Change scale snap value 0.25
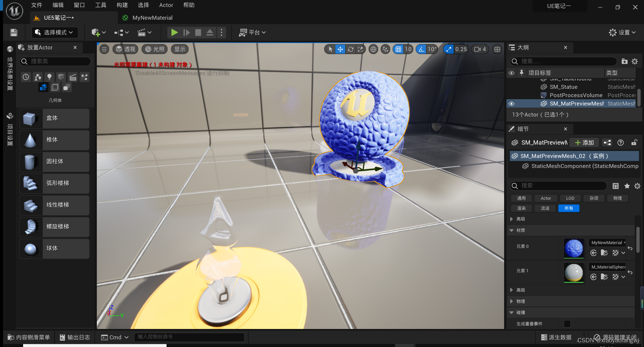644x347 pixels. tap(461, 49)
